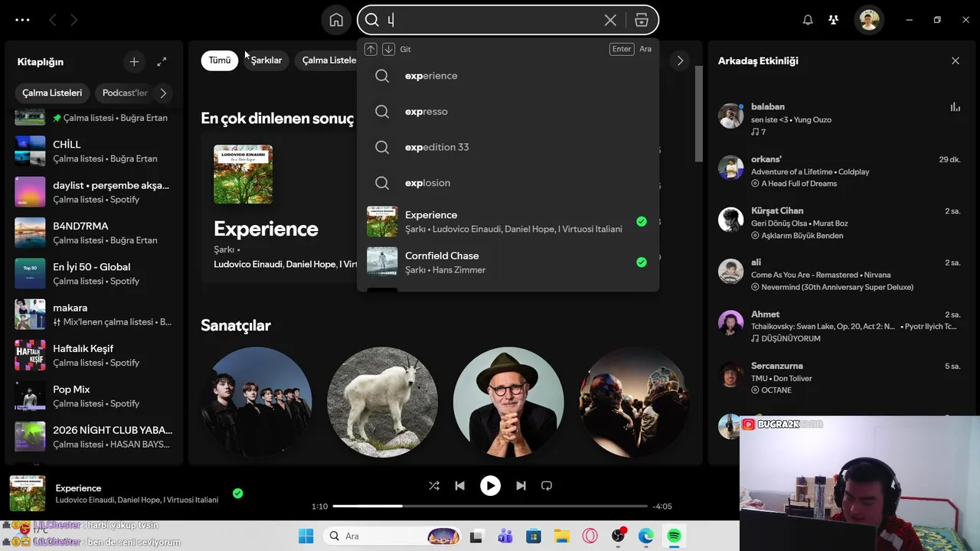Toggle the saved checkmark for Cornfield Chase
The height and width of the screenshot is (551, 980).
pyautogui.click(x=642, y=262)
